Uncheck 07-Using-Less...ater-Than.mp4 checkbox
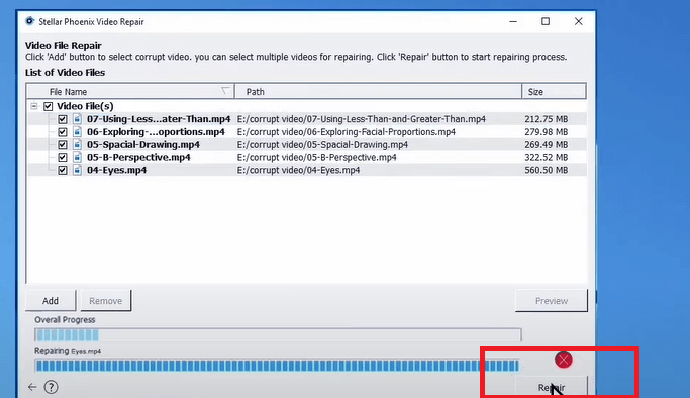The width and height of the screenshot is (690, 398). 62,119
